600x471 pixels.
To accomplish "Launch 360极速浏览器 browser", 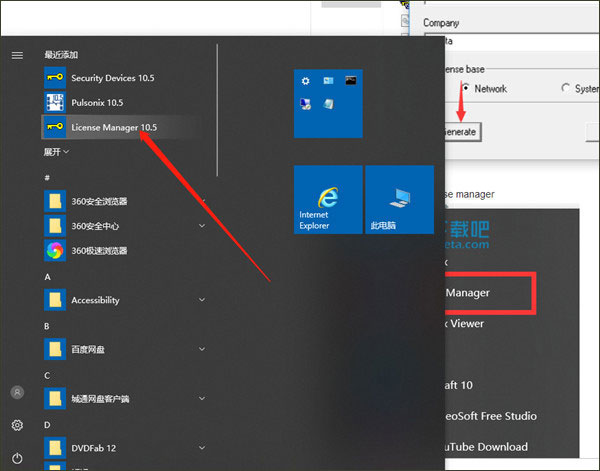I will [99, 250].
